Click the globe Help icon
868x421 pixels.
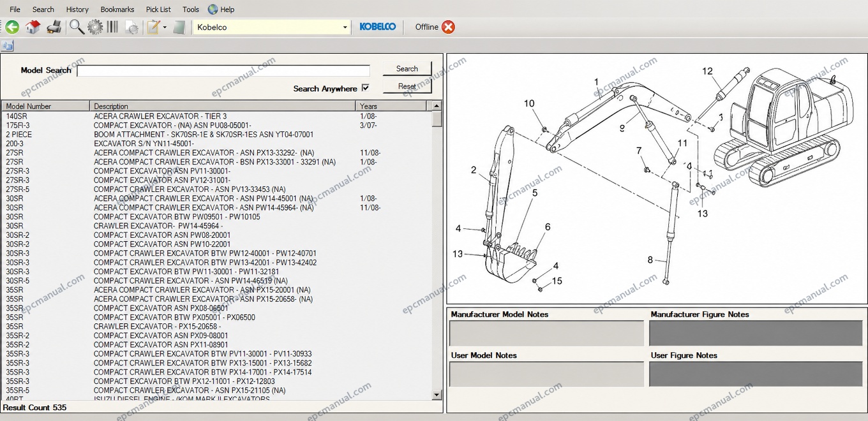[213, 9]
